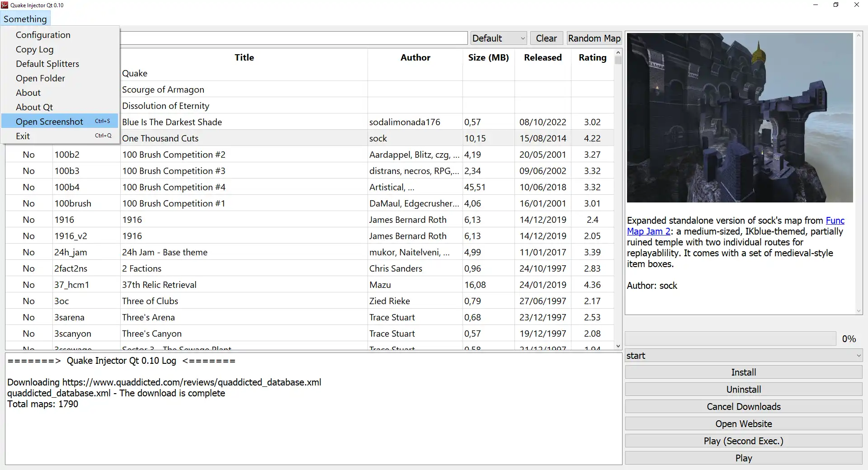
Task: Click the download progress bar
Action: [x=731, y=338]
